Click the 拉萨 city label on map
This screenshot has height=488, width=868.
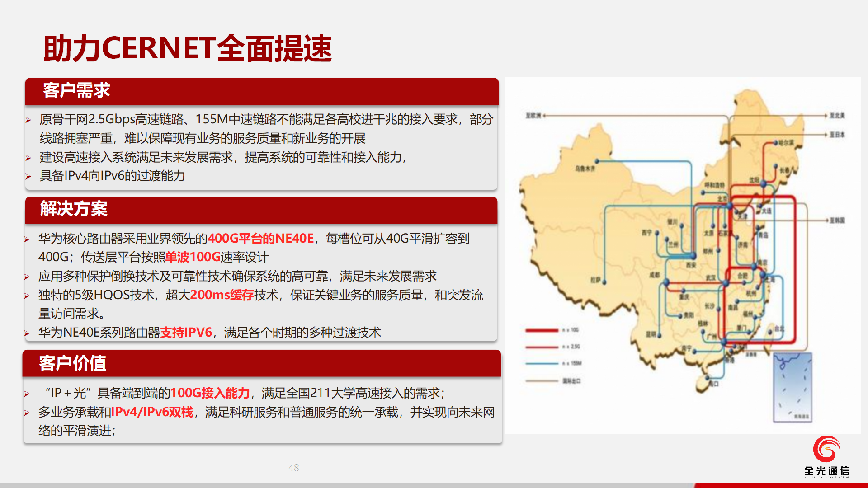tap(595, 280)
